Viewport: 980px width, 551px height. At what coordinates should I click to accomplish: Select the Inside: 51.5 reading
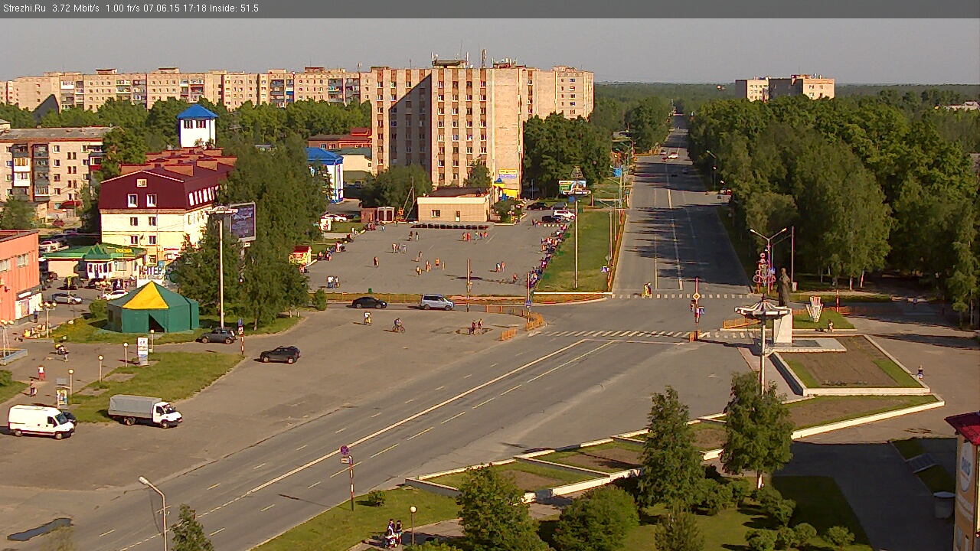tap(234, 8)
